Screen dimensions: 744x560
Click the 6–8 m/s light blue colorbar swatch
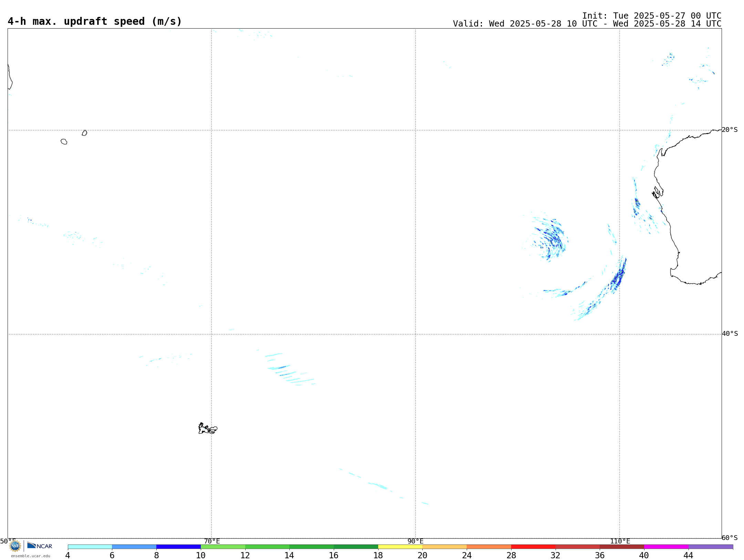click(134, 547)
